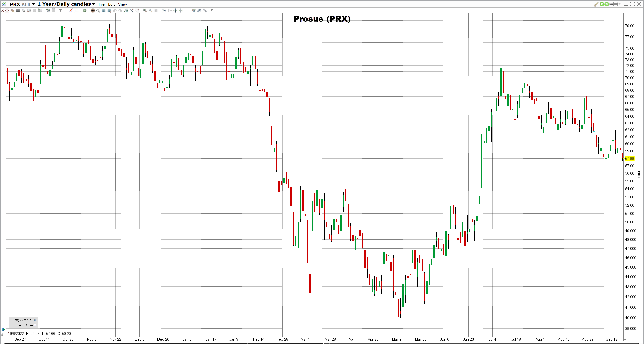Screen dimensions: 644x344
Task: Click the highlighted 57.99 current price label
Action: 629,158
